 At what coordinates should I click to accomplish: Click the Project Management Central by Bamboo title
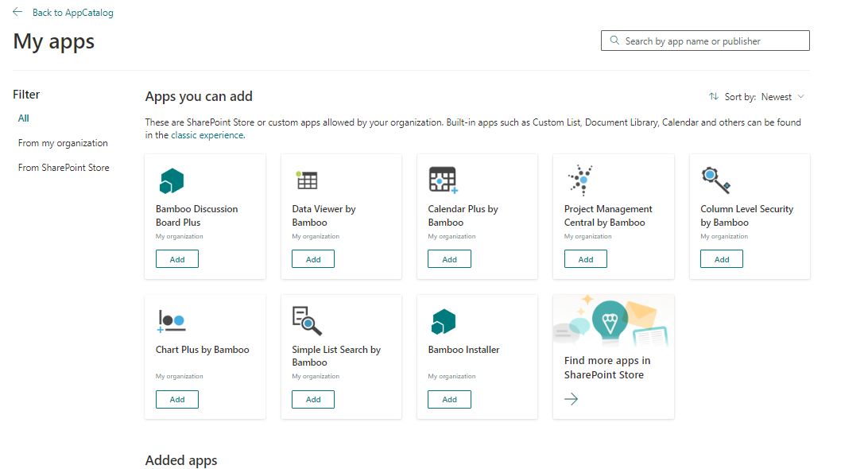(608, 215)
